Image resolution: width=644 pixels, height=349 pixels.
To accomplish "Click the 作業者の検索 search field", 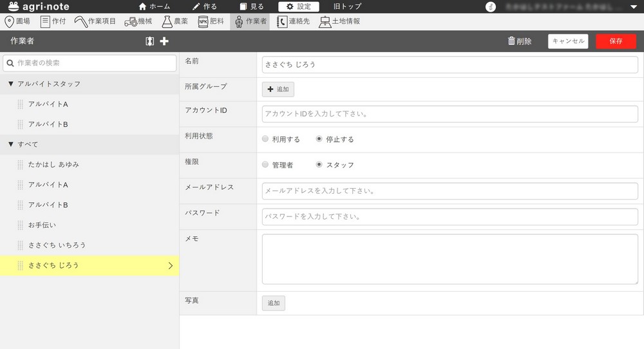I will click(x=90, y=63).
